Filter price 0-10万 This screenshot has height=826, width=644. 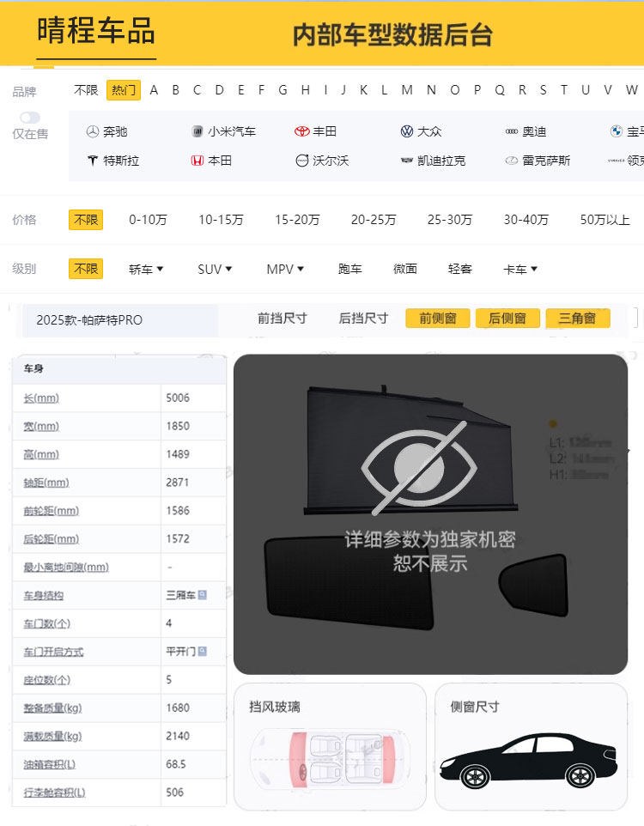148,220
